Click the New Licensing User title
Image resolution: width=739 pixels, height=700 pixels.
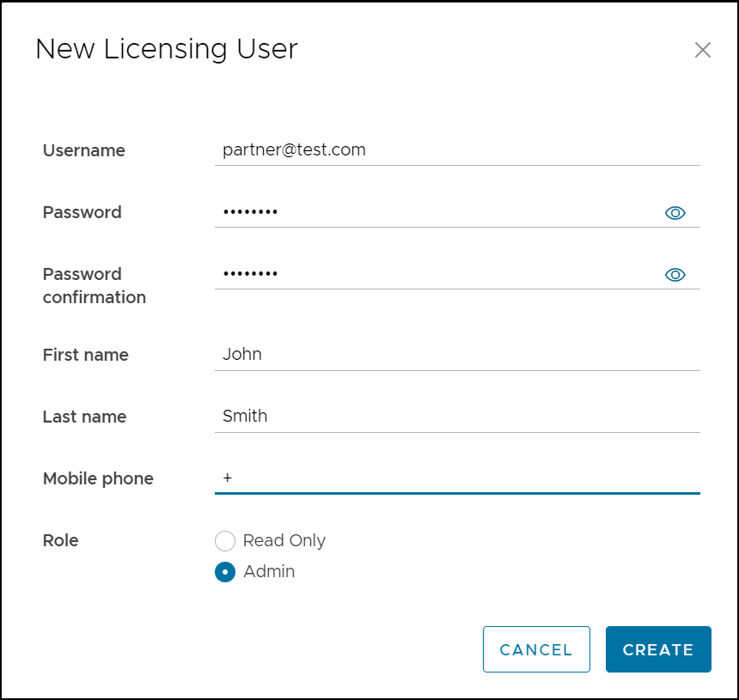click(x=166, y=49)
